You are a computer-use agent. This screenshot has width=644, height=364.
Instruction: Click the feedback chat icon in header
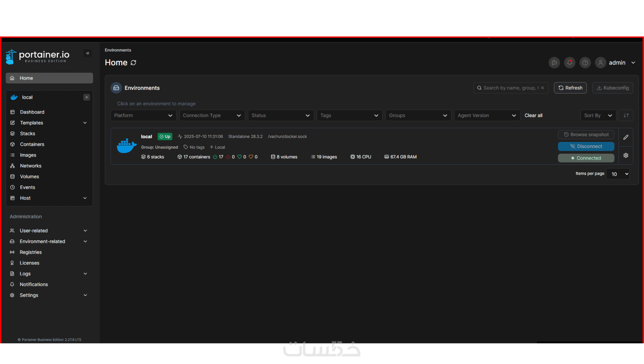(554, 63)
